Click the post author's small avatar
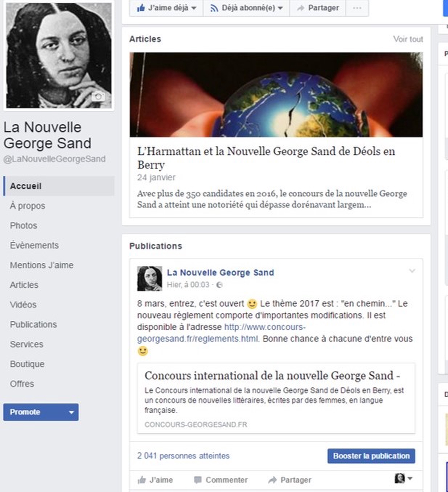The height and width of the screenshot is (492, 448). pos(149,278)
